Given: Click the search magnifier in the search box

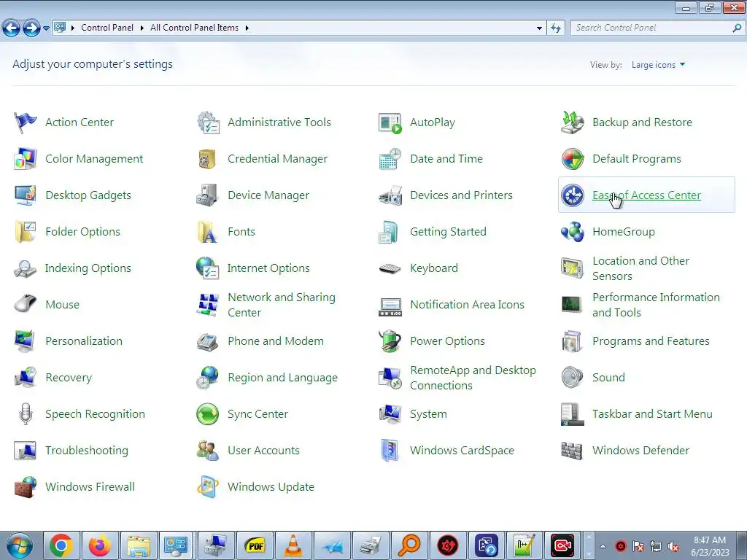Looking at the screenshot, I should pos(737,28).
